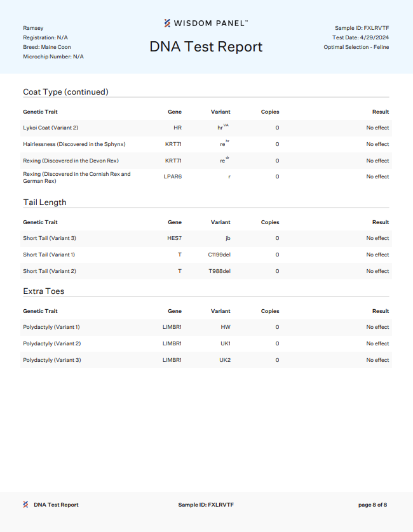Select the 'Polydactyly (Variant 3)' trait
The height and width of the screenshot is (532, 413).
(x=52, y=360)
